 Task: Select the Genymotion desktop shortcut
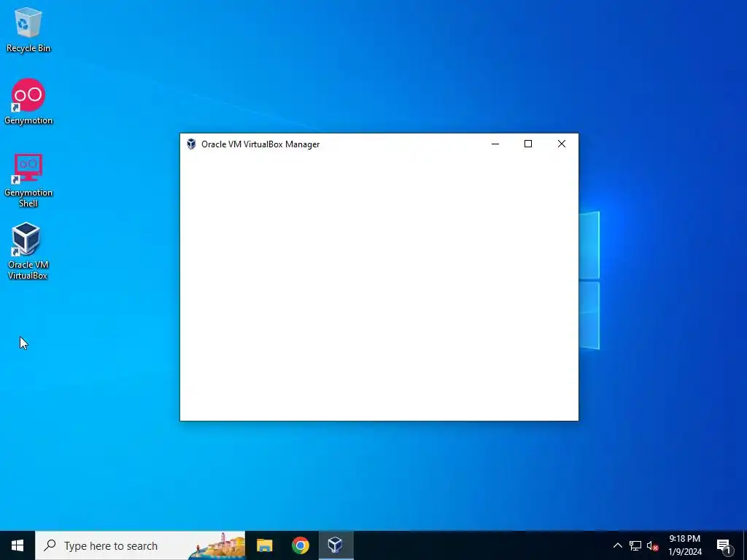coord(28,101)
